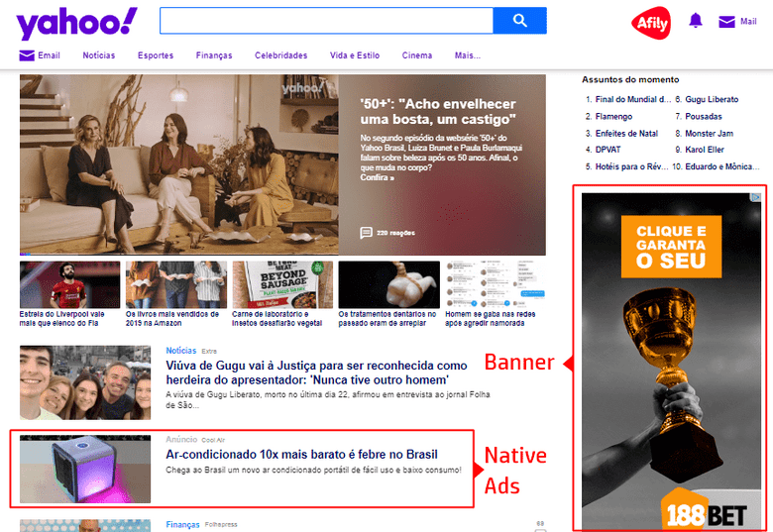Click the Yahoo logo
773x532 pixels.
click(76, 23)
